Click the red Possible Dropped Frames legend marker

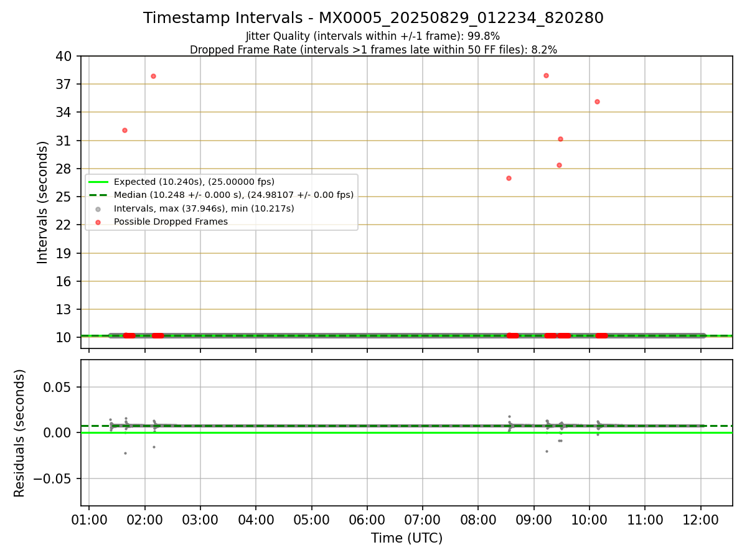98,222
